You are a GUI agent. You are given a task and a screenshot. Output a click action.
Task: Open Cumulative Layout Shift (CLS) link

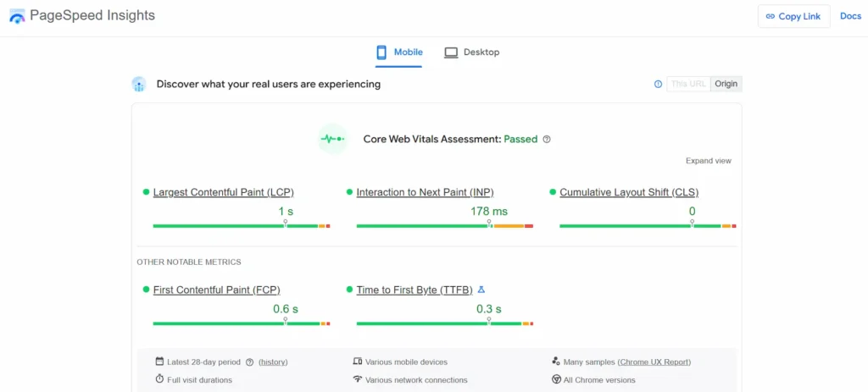tap(629, 192)
